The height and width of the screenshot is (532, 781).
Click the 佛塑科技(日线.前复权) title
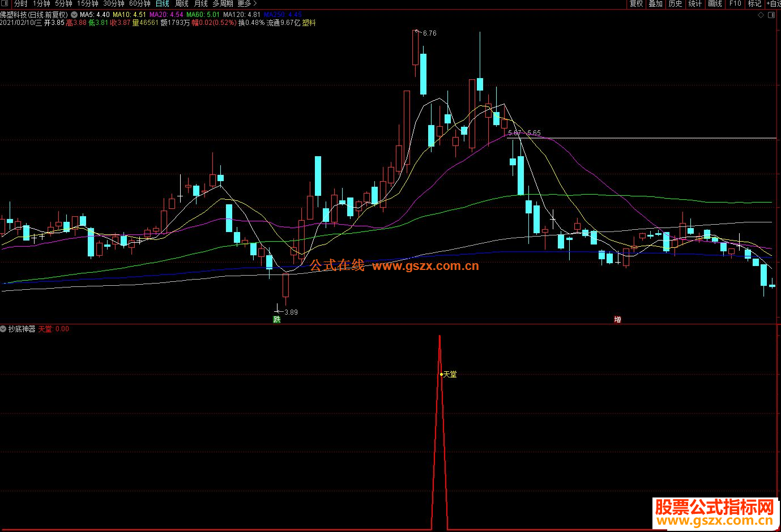pos(34,15)
